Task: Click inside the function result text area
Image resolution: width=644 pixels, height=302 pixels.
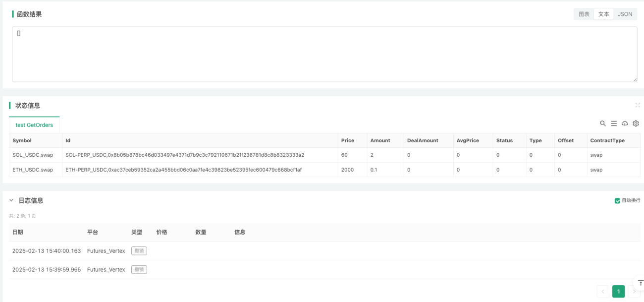Action: [x=324, y=55]
